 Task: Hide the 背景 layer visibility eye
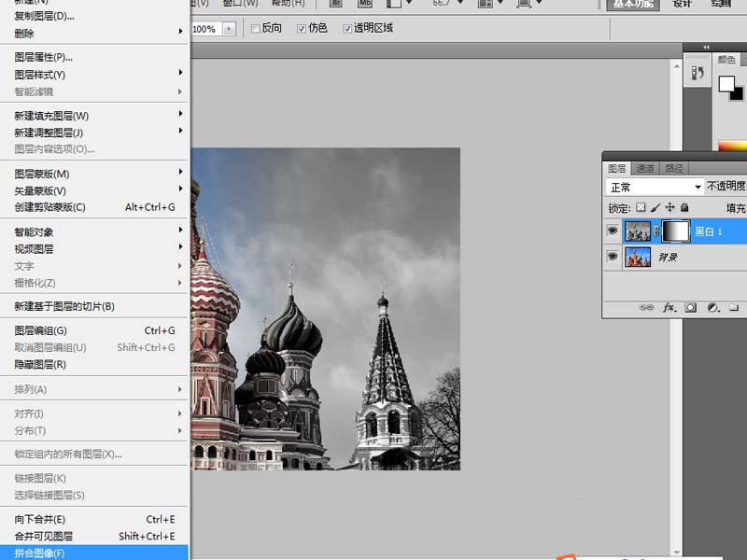613,257
